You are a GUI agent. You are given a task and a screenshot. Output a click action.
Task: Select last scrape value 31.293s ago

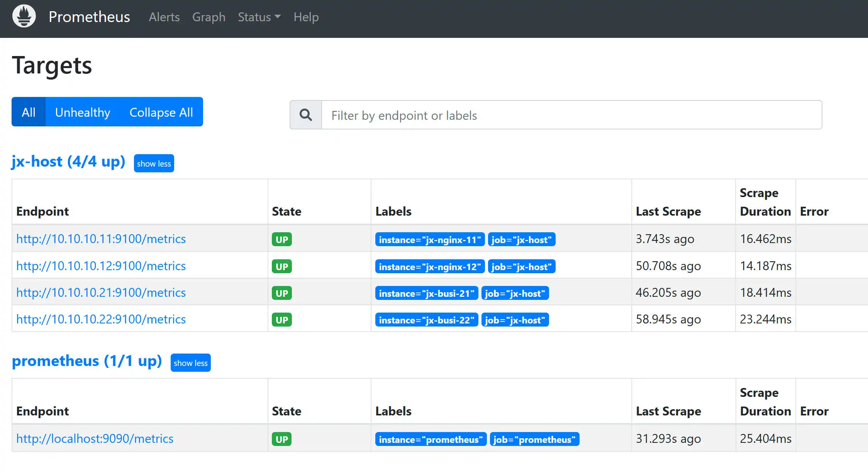pos(668,439)
